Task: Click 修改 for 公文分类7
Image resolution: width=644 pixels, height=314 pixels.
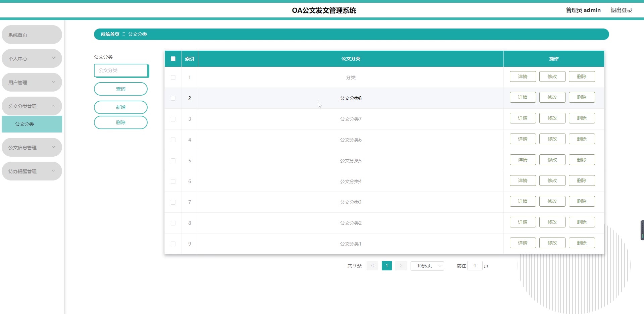Action: pyautogui.click(x=552, y=118)
